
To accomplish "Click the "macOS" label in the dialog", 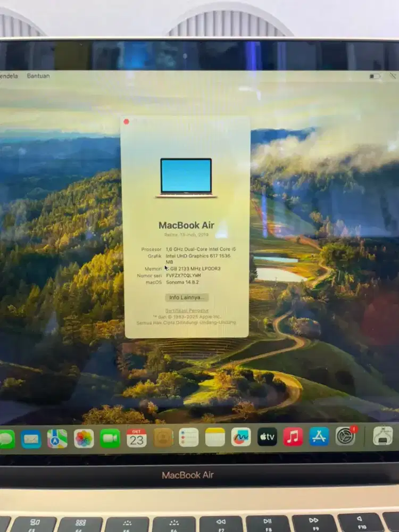I will (154, 282).
